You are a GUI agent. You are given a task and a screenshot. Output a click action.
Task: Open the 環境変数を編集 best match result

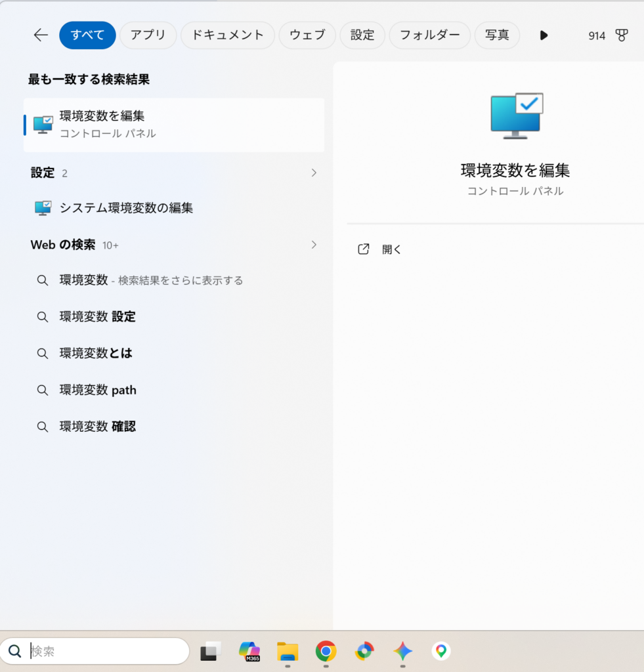174,125
